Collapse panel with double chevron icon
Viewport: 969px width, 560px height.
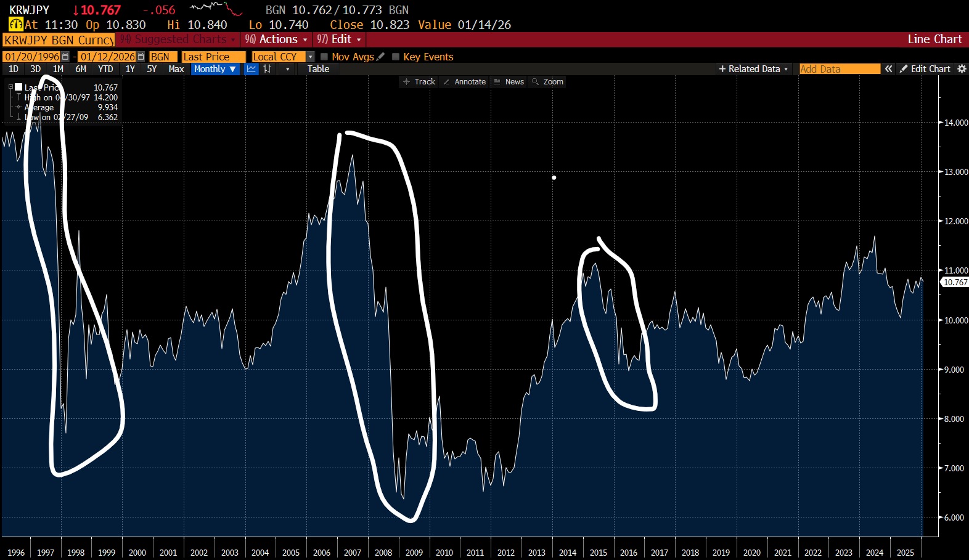[x=888, y=69]
